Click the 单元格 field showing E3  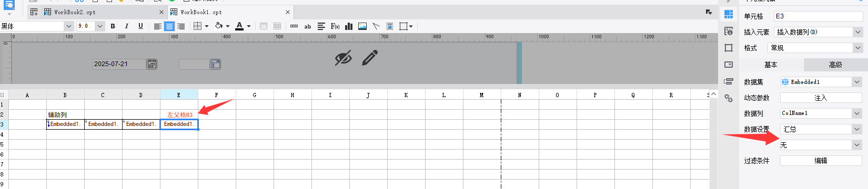tap(818, 16)
